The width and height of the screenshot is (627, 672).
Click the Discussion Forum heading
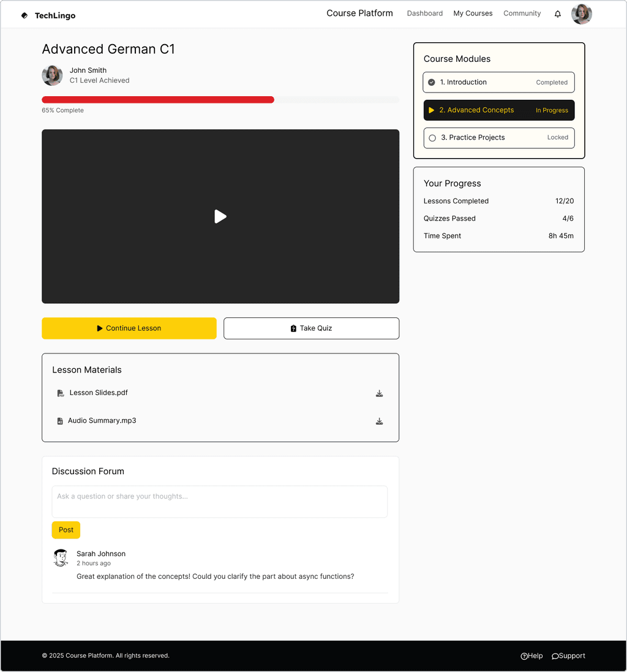88,472
